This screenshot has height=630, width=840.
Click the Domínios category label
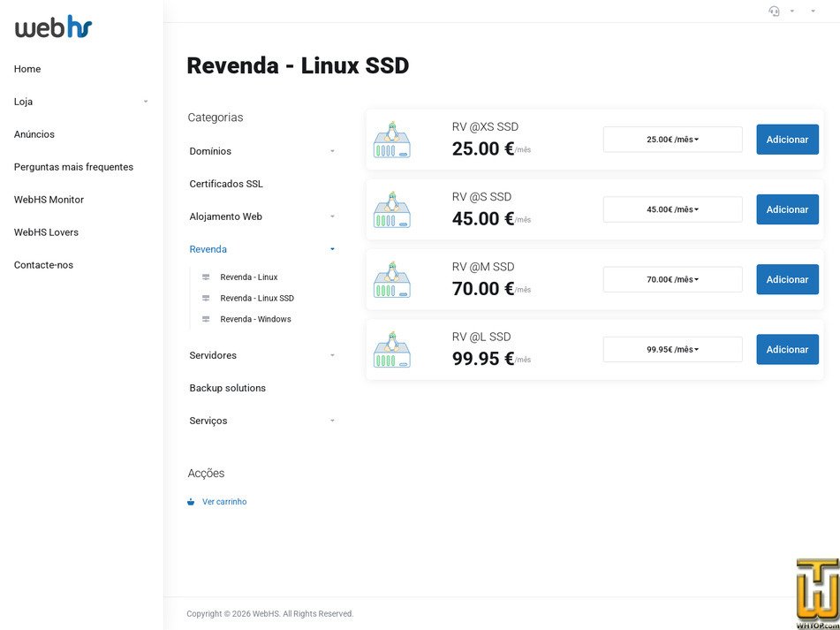point(210,151)
